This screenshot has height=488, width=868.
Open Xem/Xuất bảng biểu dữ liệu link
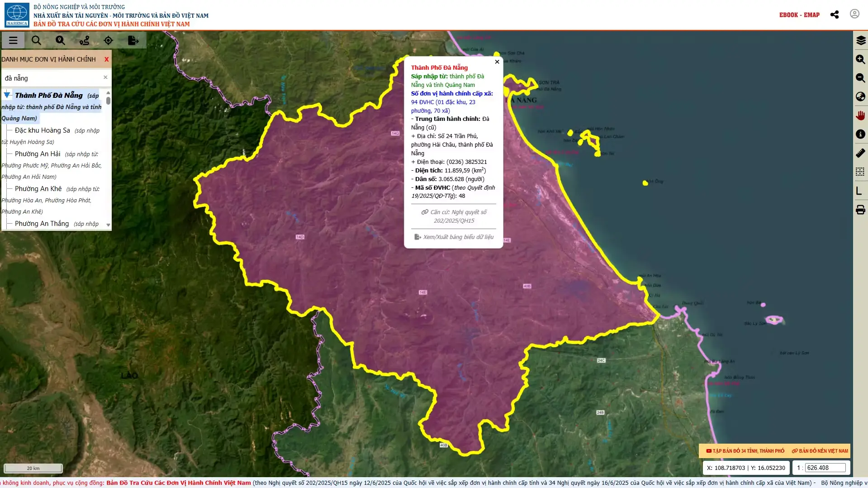pyautogui.click(x=454, y=237)
